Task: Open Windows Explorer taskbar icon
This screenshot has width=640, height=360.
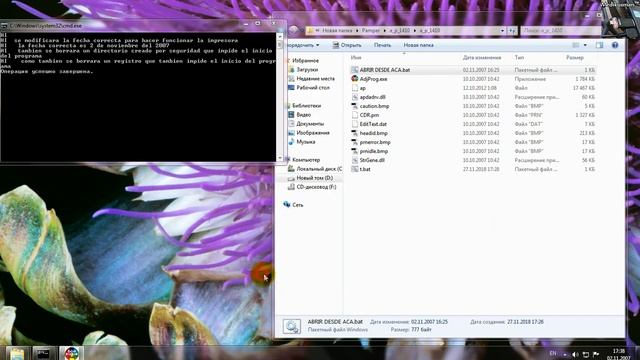Action: [x=17, y=353]
